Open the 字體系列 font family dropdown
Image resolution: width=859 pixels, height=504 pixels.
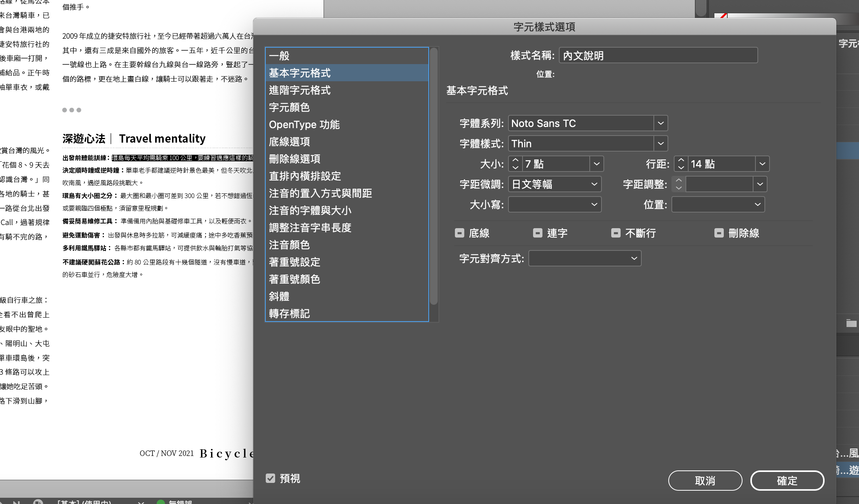coord(660,123)
